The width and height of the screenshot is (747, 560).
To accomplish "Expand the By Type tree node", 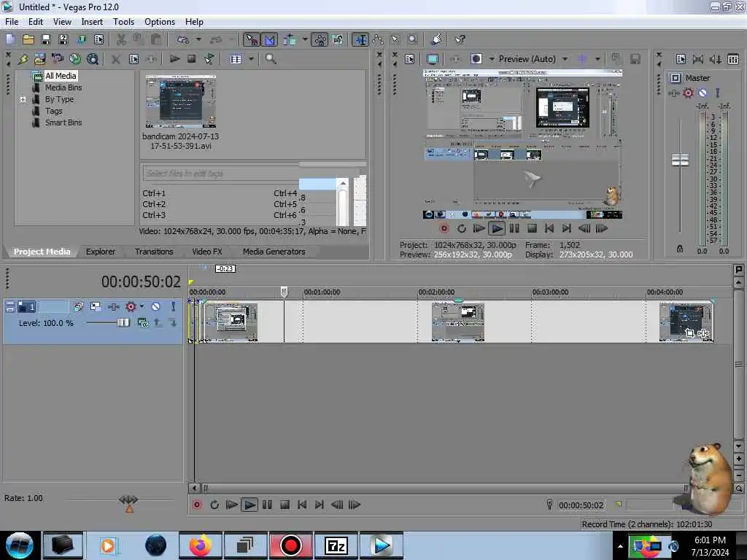I will [x=23, y=99].
